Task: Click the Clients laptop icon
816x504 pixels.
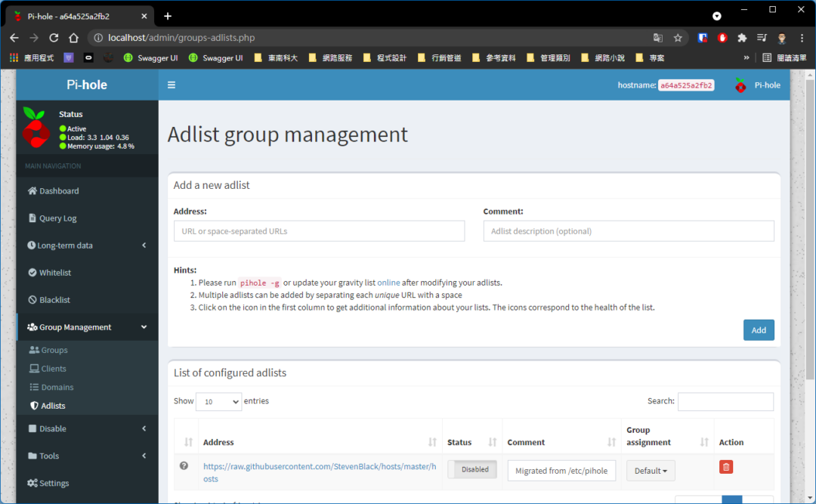Action: click(34, 368)
